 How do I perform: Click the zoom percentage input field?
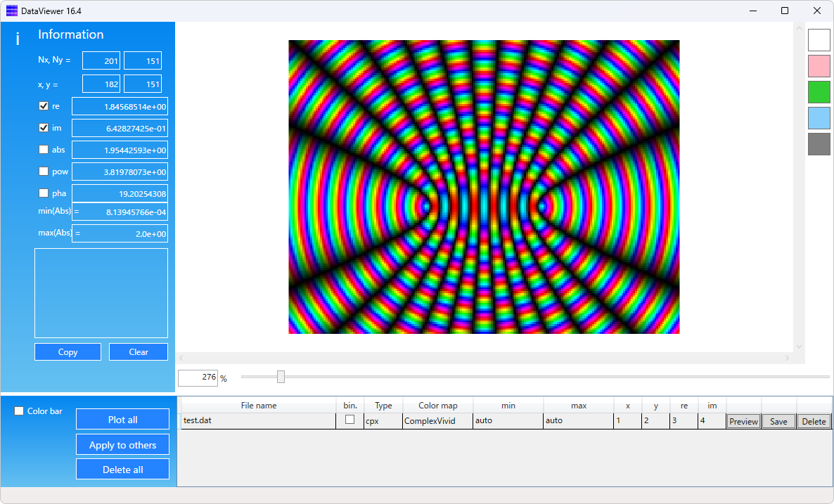(x=198, y=377)
